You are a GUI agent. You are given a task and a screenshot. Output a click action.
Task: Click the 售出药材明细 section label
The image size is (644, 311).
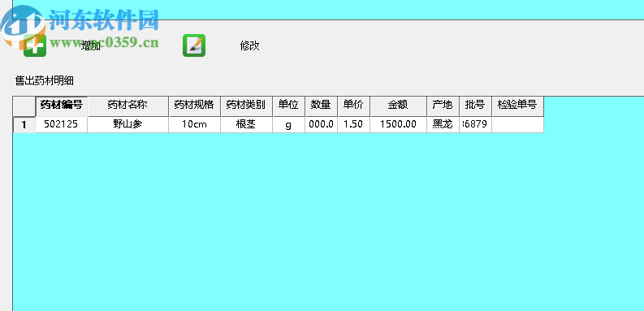pos(45,81)
